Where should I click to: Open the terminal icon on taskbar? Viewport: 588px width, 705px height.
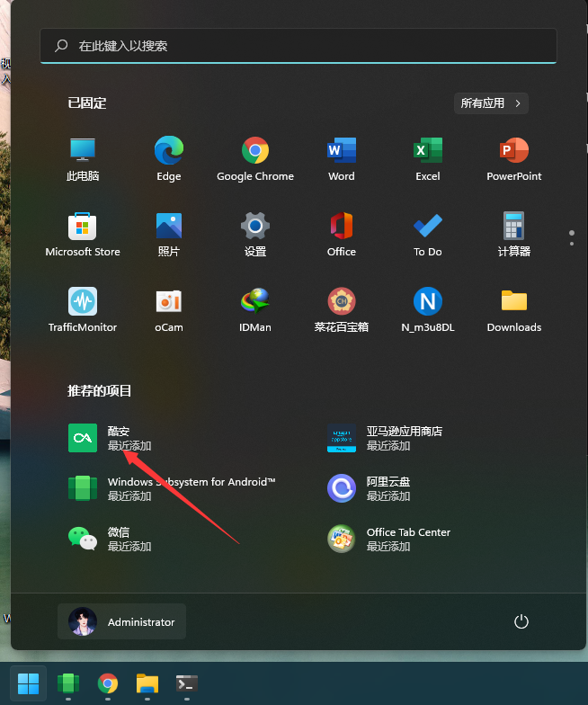point(187,683)
